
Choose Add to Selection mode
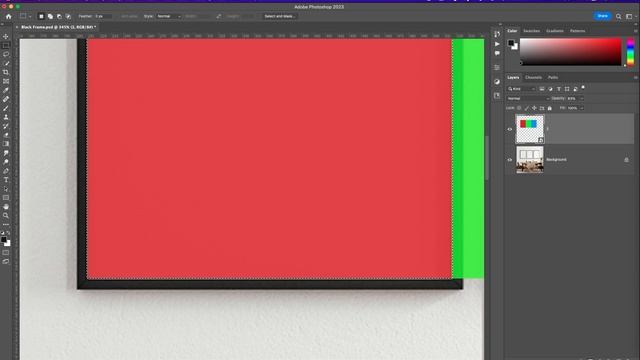[x=50, y=16]
